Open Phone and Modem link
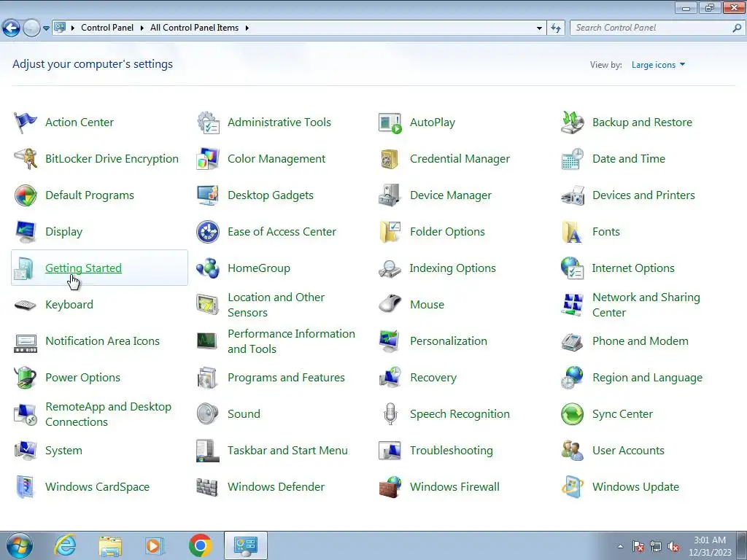Image resolution: width=747 pixels, height=560 pixels. (x=640, y=341)
